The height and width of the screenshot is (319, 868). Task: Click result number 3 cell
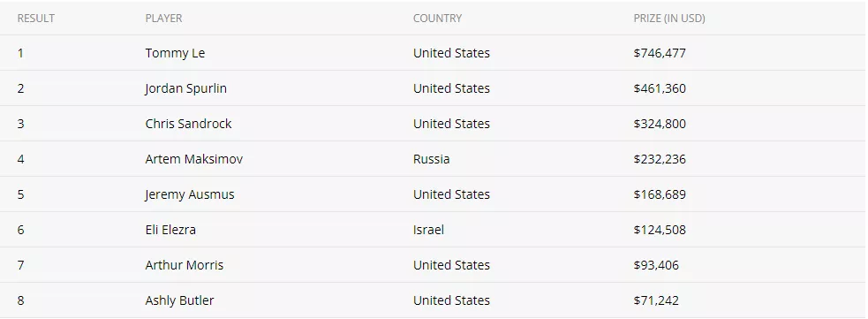click(x=21, y=124)
